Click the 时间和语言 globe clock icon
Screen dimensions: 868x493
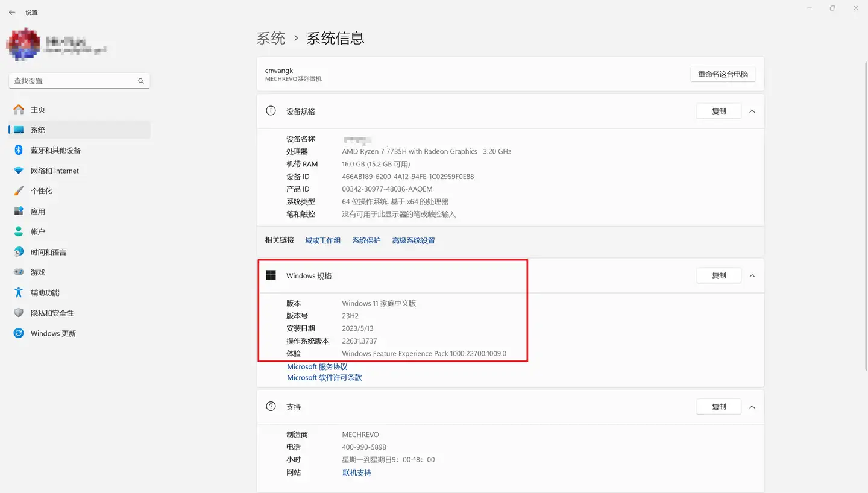pyautogui.click(x=19, y=252)
